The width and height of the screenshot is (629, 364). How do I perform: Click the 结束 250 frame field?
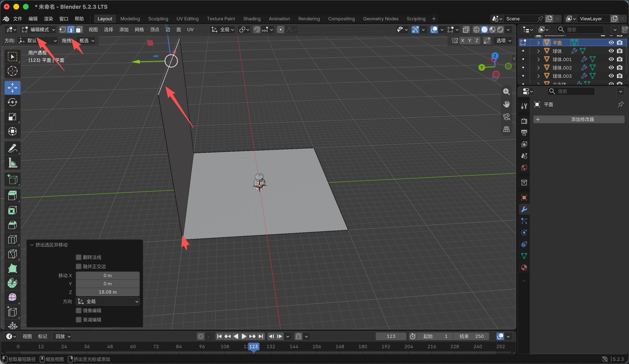(471, 336)
